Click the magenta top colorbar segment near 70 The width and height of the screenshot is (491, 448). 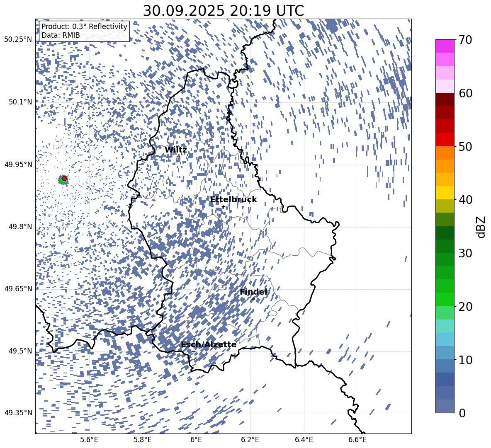(x=445, y=46)
